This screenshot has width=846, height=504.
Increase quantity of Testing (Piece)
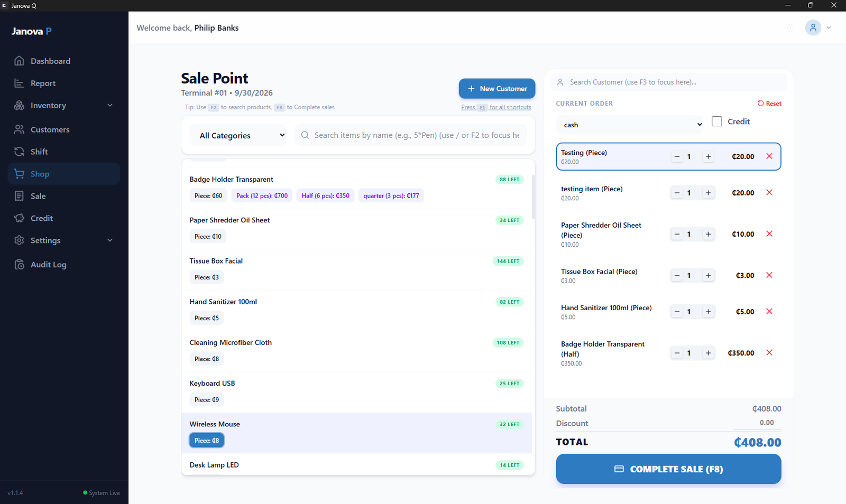click(x=708, y=157)
